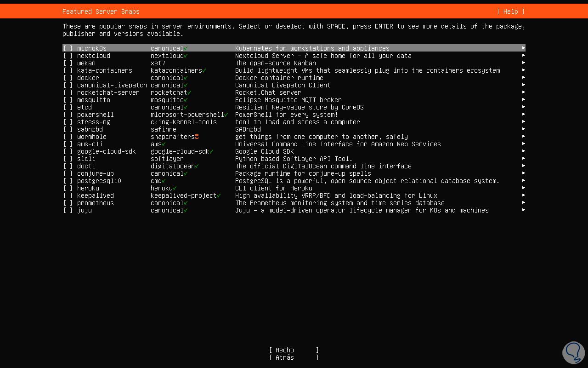Show details arrow for prometheus row
The image size is (588, 368).
(524, 202)
